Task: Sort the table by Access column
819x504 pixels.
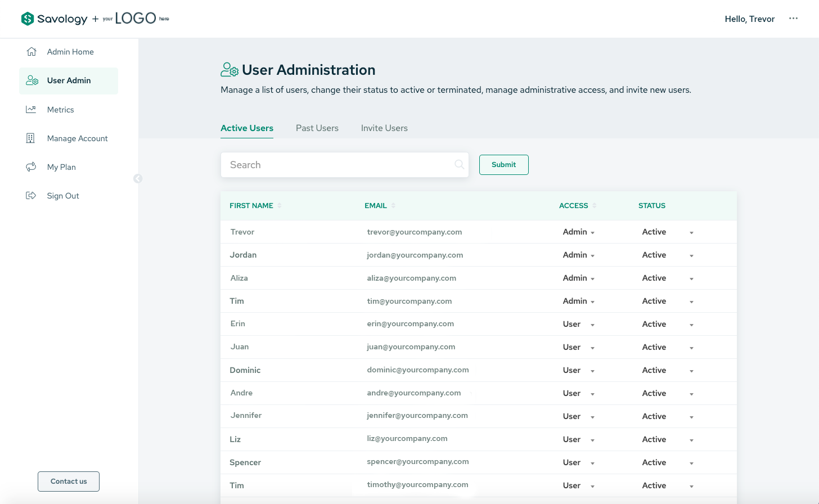Action: click(595, 206)
